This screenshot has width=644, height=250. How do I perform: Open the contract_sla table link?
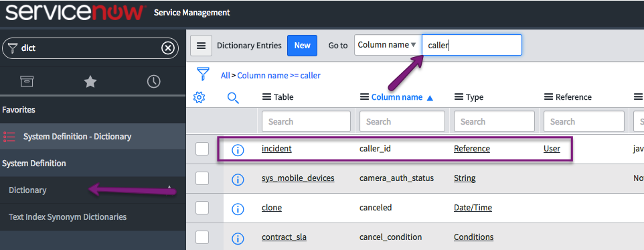[284, 237]
